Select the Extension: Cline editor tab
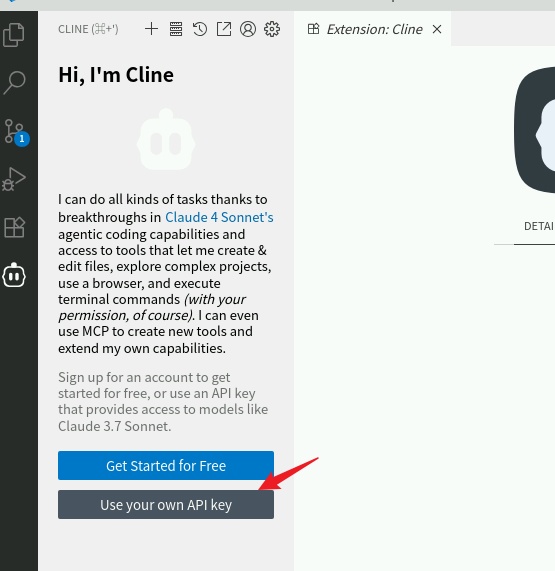This screenshot has height=571, width=555. coord(372,29)
